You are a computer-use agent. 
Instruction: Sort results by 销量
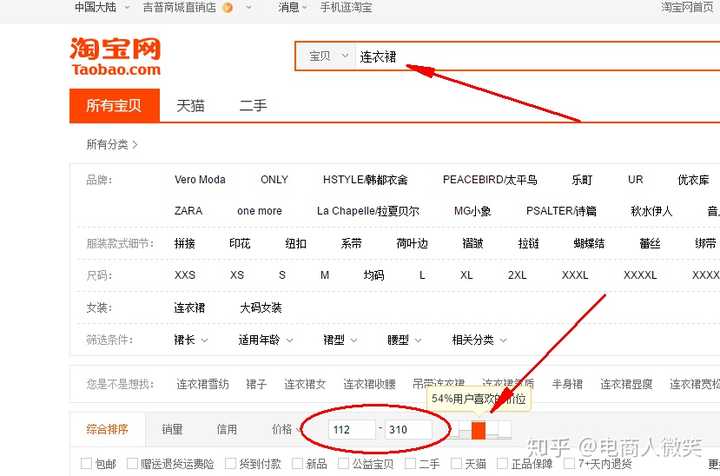pyautogui.click(x=172, y=429)
